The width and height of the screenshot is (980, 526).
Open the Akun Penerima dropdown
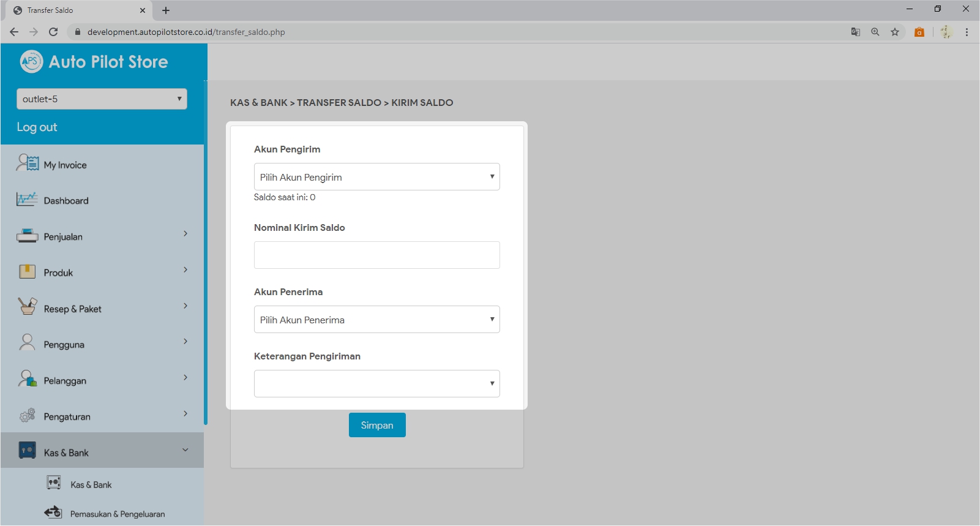(x=376, y=320)
